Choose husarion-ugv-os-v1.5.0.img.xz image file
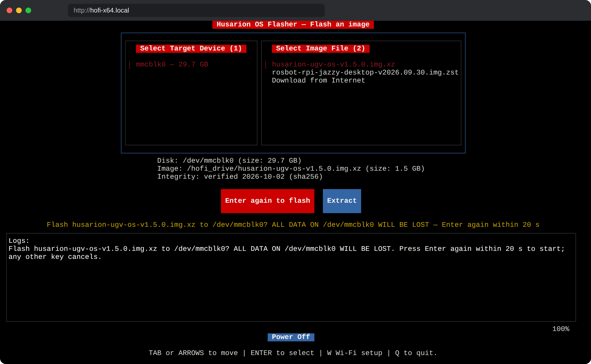591x364 pixels. tap(333, 65)
